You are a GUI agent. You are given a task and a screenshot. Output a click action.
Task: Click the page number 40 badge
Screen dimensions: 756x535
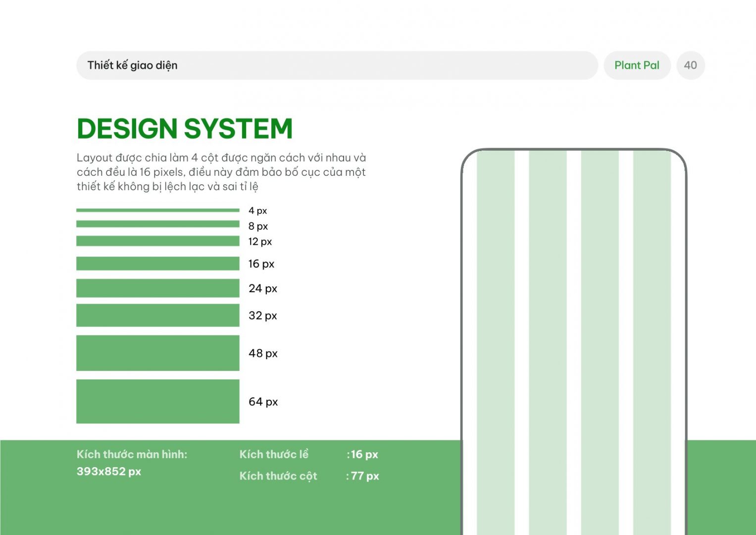[691, 65]
